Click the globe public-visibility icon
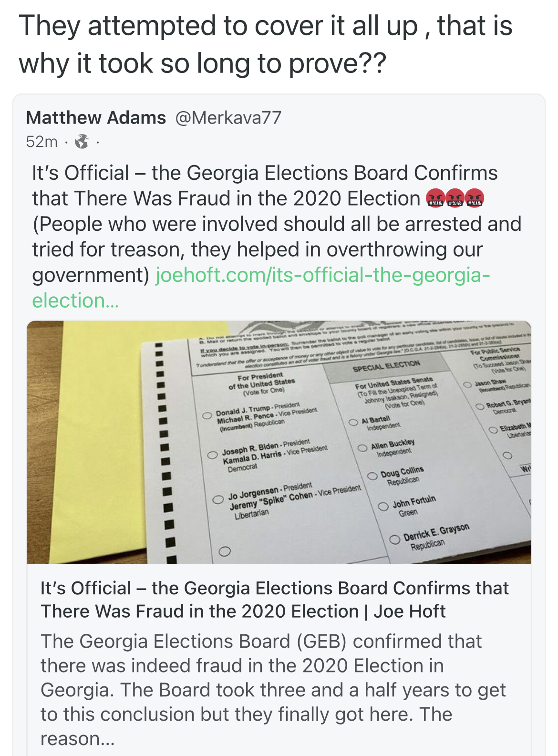The image size is (558, 756). coord(82,142)
